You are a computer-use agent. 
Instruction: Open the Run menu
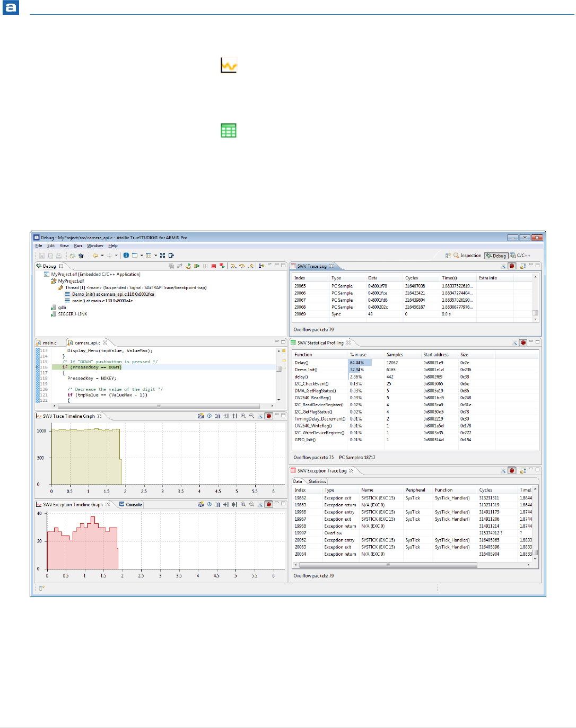pyautogui.click(x=78, y=245)
